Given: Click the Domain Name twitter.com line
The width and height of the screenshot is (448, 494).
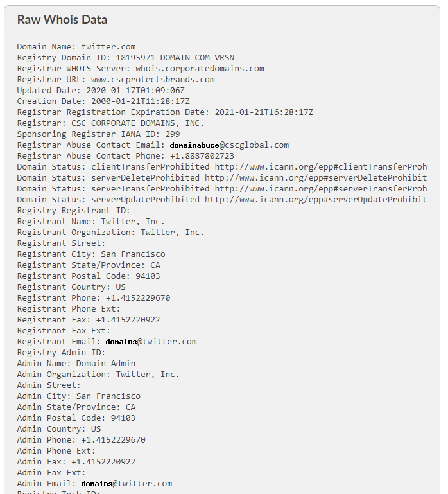Looking at the screenshot, I should click(x=76, y=47).
